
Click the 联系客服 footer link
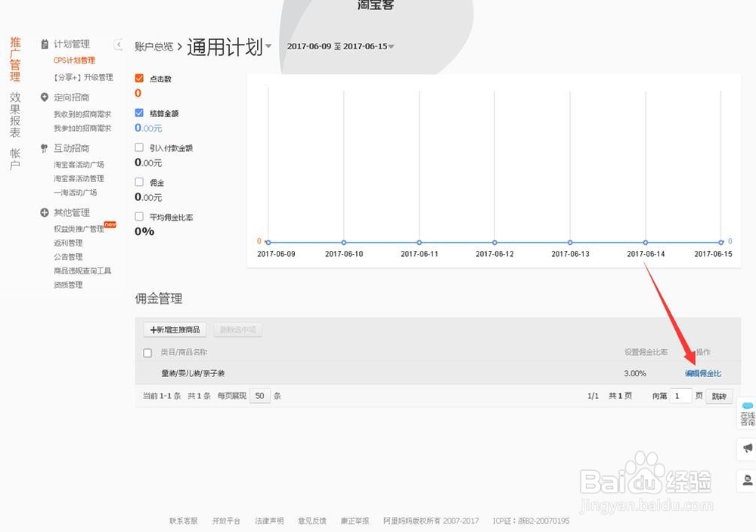point(183,521)
